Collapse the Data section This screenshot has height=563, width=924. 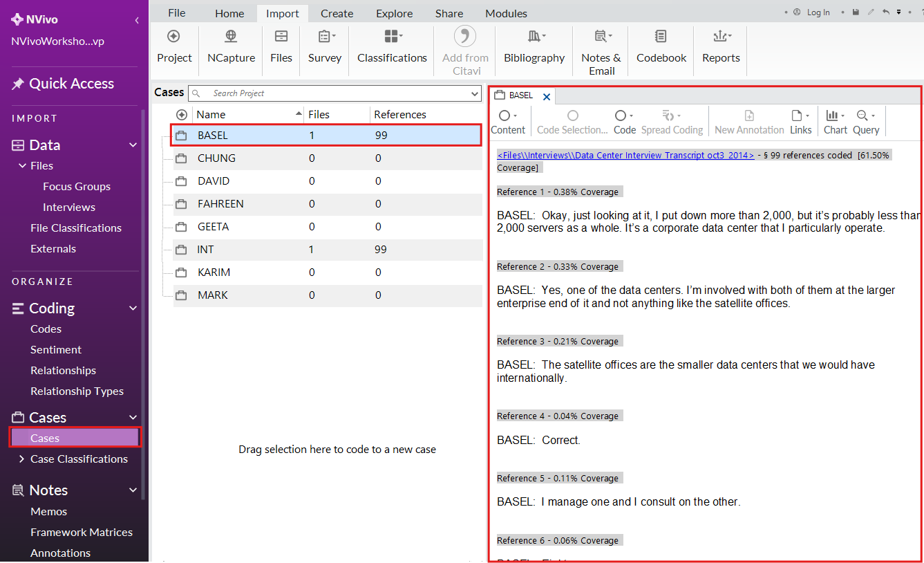point(133,145)
